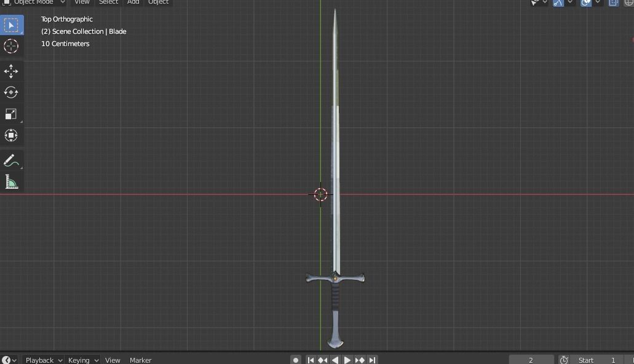
Task: Select the Select Box tool
Action: pos(11,25)
